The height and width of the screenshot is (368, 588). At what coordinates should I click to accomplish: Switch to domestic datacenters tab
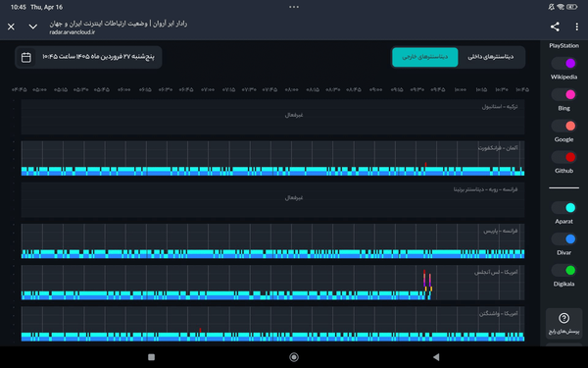(x=491, y=57)
